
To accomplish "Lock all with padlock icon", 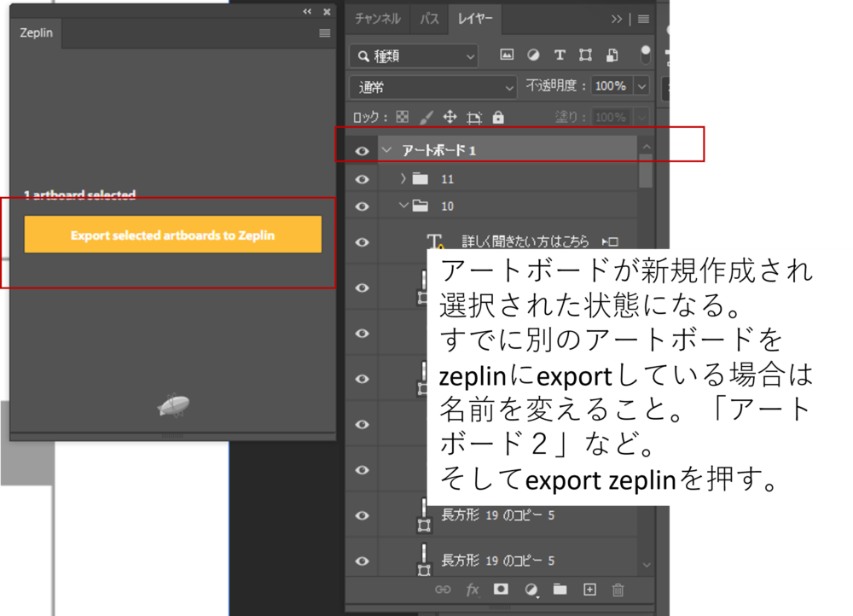I will click(x=498, y=117).
